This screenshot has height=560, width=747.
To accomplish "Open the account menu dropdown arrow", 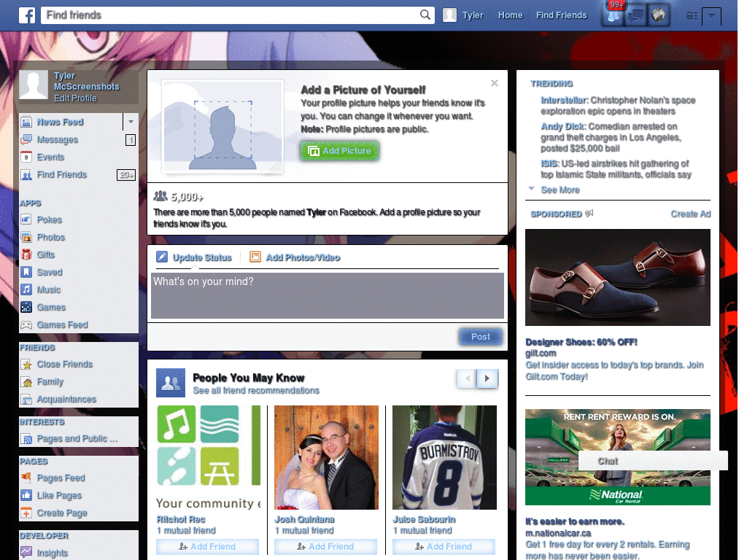I will point(711,16).
